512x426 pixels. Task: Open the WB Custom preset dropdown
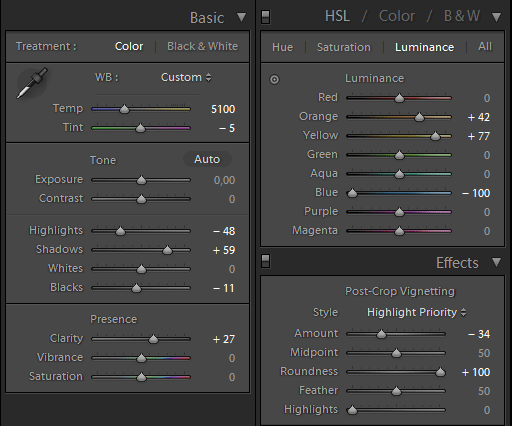pyautogui.click(x=186, y=77)
